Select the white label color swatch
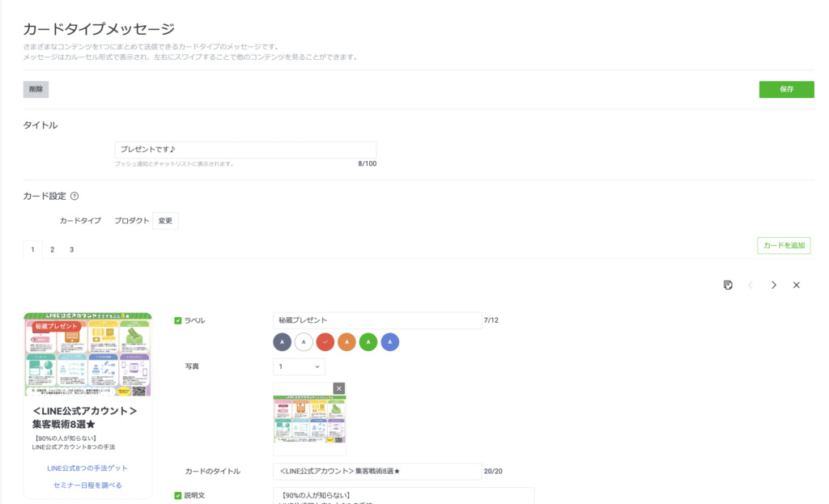The height and width of the screenshot is (504, 829). coord(304,342)
